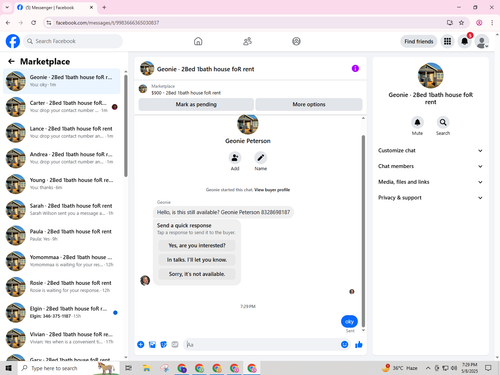Open Sarah conversation in list
The width and height of the screenshot is (500, 375).
click(62, 209)
